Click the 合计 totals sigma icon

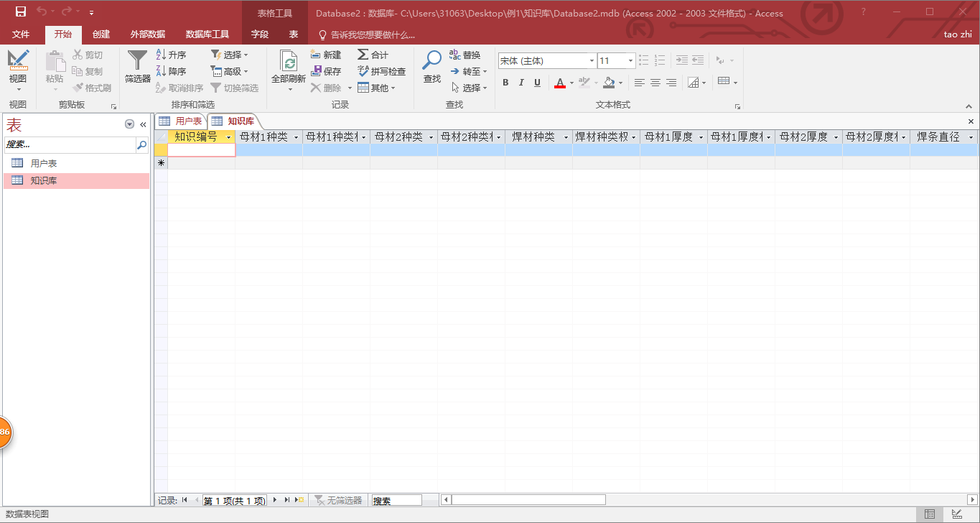[373, 55]
